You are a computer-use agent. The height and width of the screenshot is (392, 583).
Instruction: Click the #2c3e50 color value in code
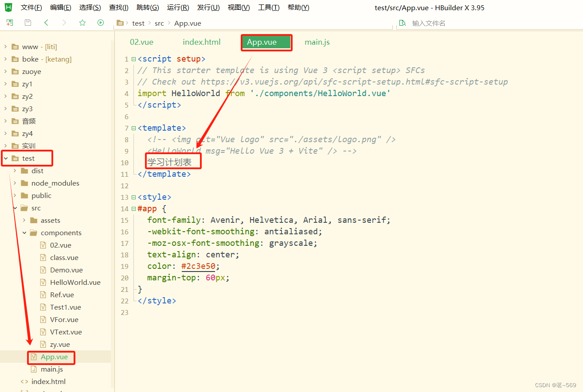pyautogui.click(x=198, y=266)
